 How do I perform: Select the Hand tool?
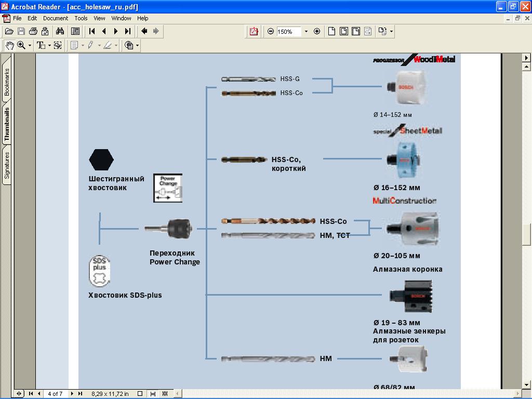point(9,46)
